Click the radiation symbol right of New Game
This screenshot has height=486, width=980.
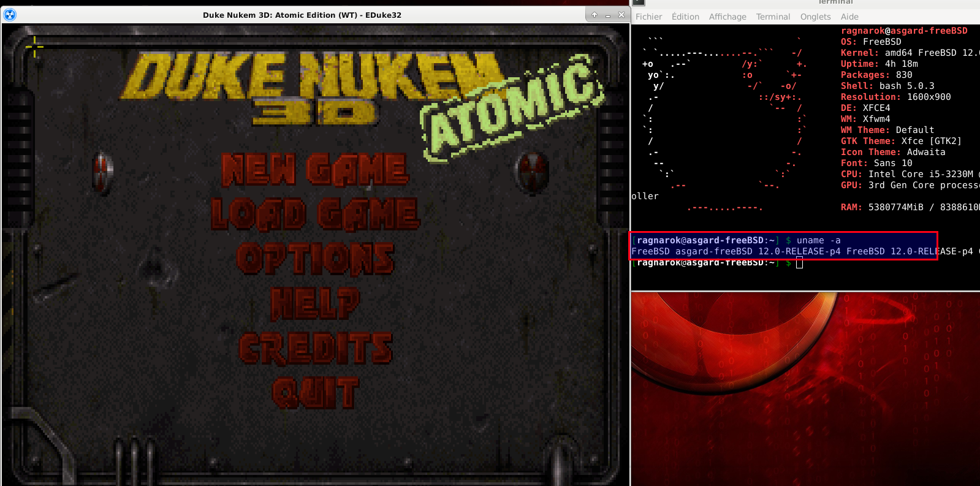pos(531,170)
